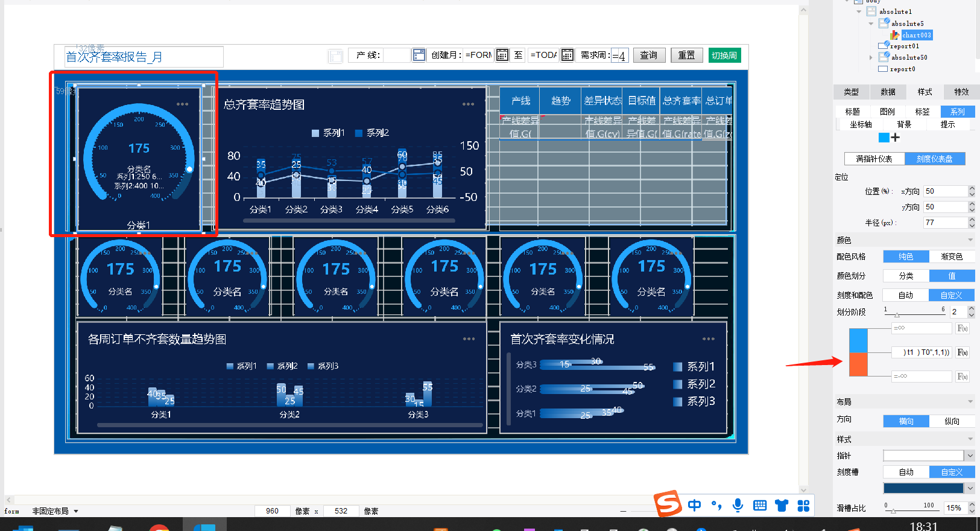
Task: Open Sogou skin shirt icon
Action: point(782,506)
